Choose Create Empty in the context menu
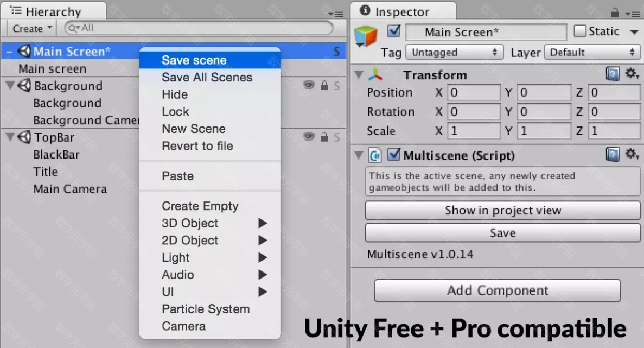Image resolution: width=644 pixels, height=348 pixels. point(211,206)
